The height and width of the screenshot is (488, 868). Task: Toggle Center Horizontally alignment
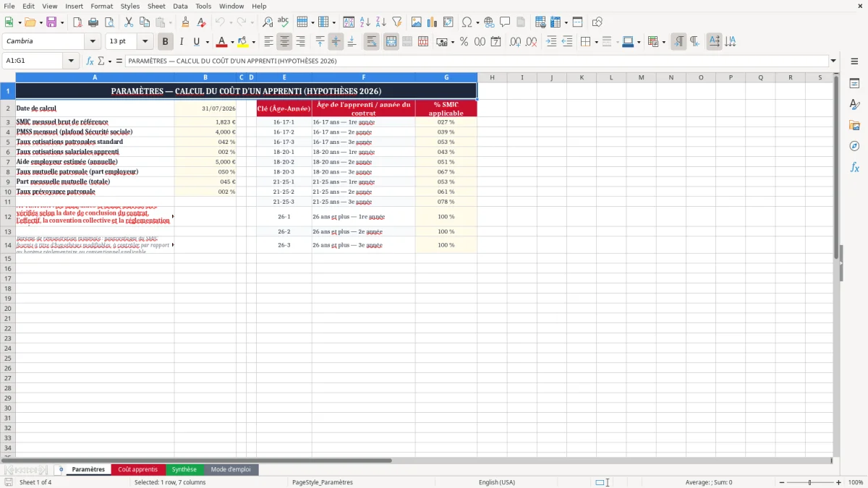pos(284,42)
